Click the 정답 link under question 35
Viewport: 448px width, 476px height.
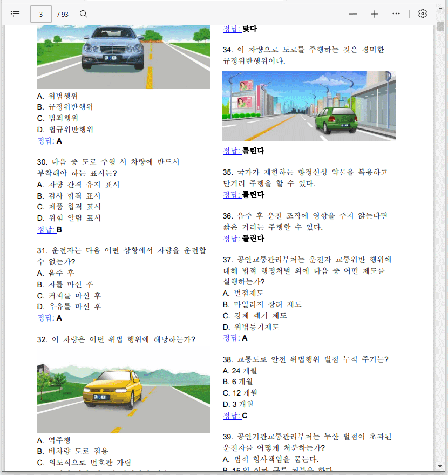[232, 194]
